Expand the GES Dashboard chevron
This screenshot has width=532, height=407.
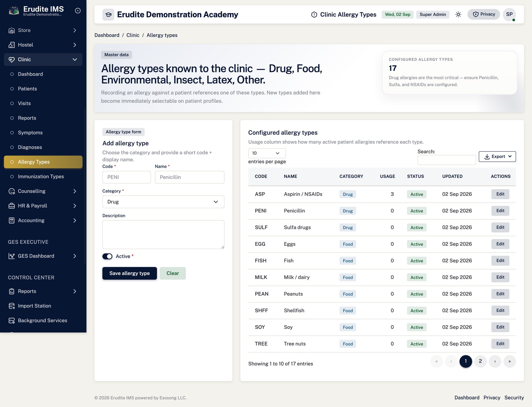75,256
